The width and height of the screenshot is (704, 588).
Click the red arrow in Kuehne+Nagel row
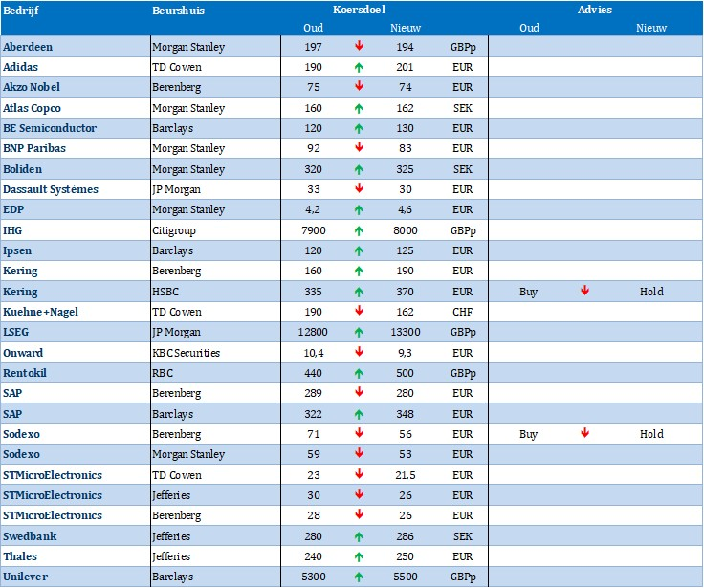359,312
